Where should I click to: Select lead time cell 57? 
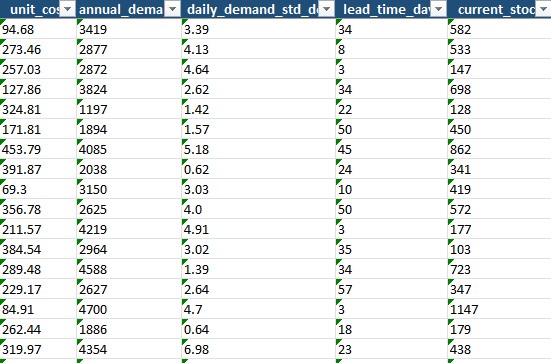(x=391, y=289)
